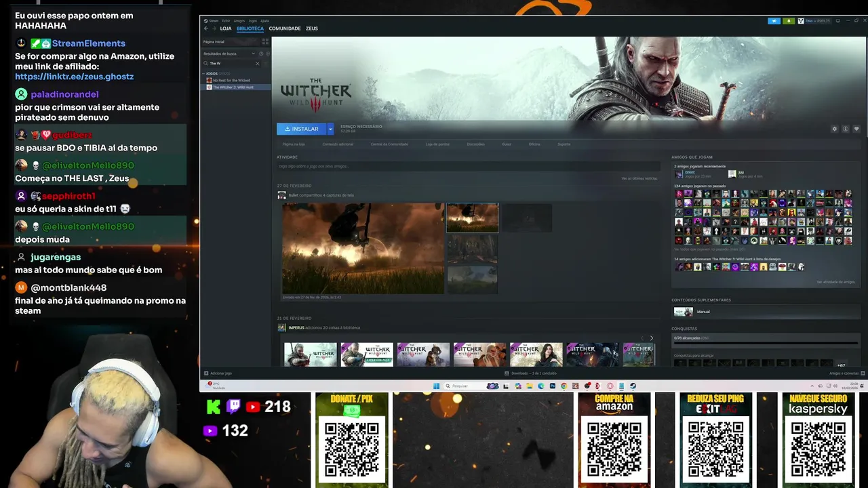Image resolution: width=868 pixels, height=488 pixels.
Task: Go to BIBLIOTECA tab
Action: 250,28
